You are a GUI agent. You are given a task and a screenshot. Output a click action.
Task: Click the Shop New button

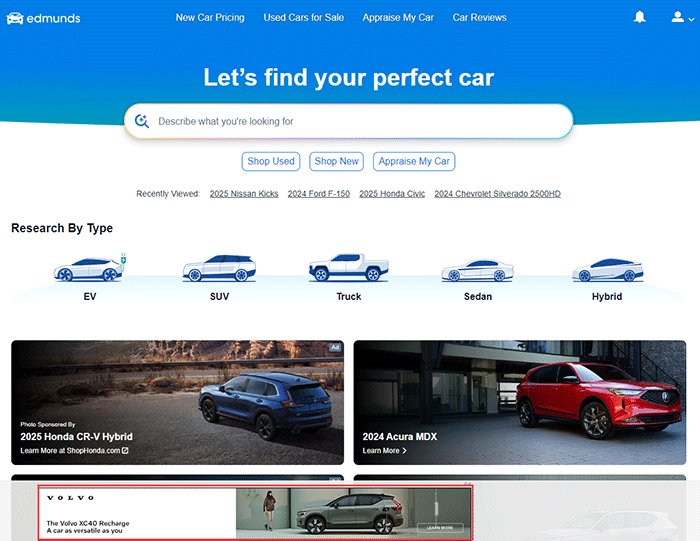click(337, 161)
